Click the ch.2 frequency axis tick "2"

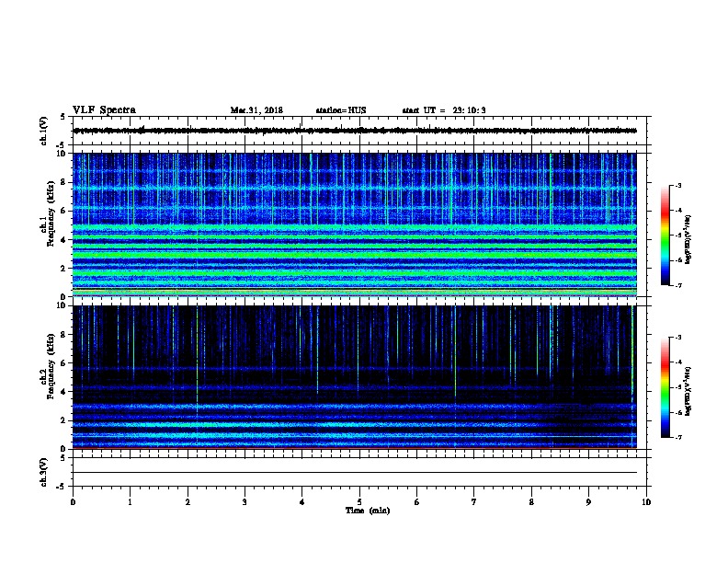[63, 420]
